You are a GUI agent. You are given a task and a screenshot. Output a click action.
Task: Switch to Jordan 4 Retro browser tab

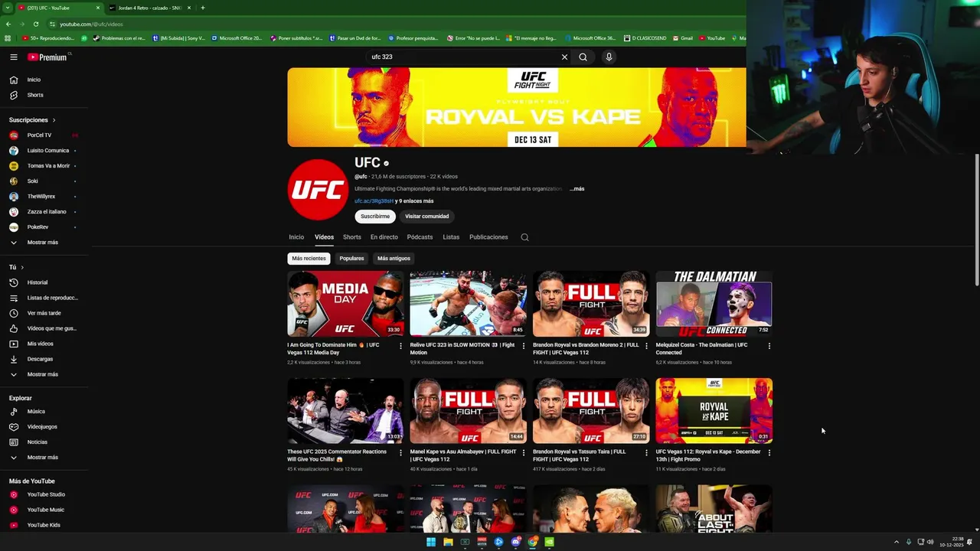pyautogui.click(x=149, y=8)
